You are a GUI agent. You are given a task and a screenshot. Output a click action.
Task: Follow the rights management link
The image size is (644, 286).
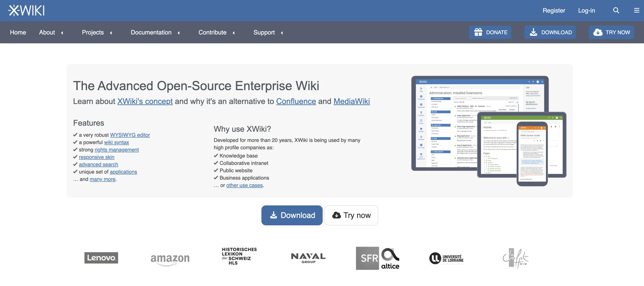[x=116, y=150]
